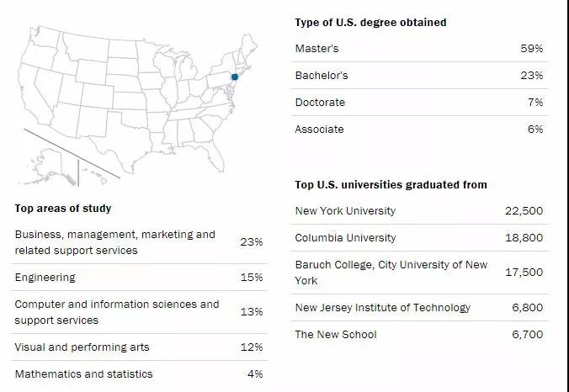Click the Columbia University entry
The image size is (569, 392).
coord(419,238)
